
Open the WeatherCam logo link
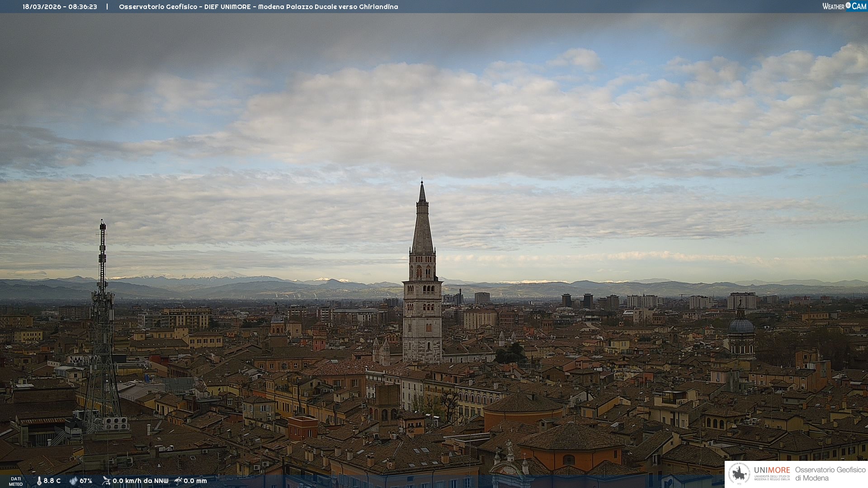[x=844, y=6]
